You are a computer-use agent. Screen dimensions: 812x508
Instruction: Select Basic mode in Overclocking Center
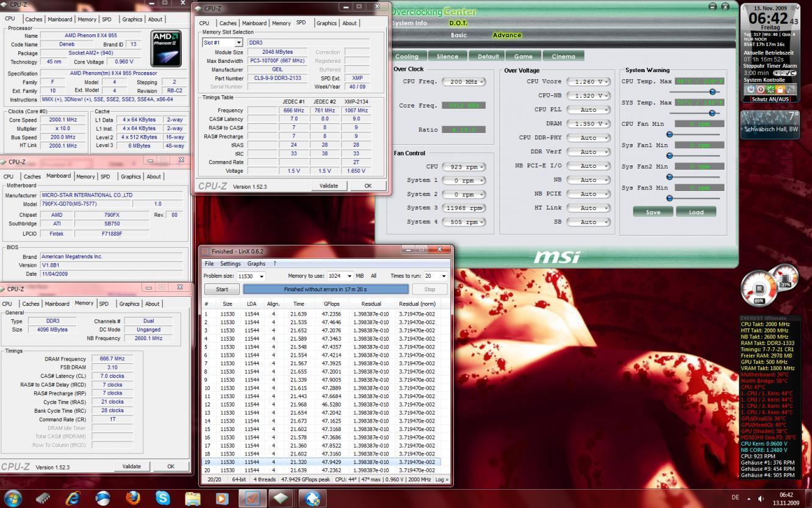pyautogui.click(x=459, y=35)
